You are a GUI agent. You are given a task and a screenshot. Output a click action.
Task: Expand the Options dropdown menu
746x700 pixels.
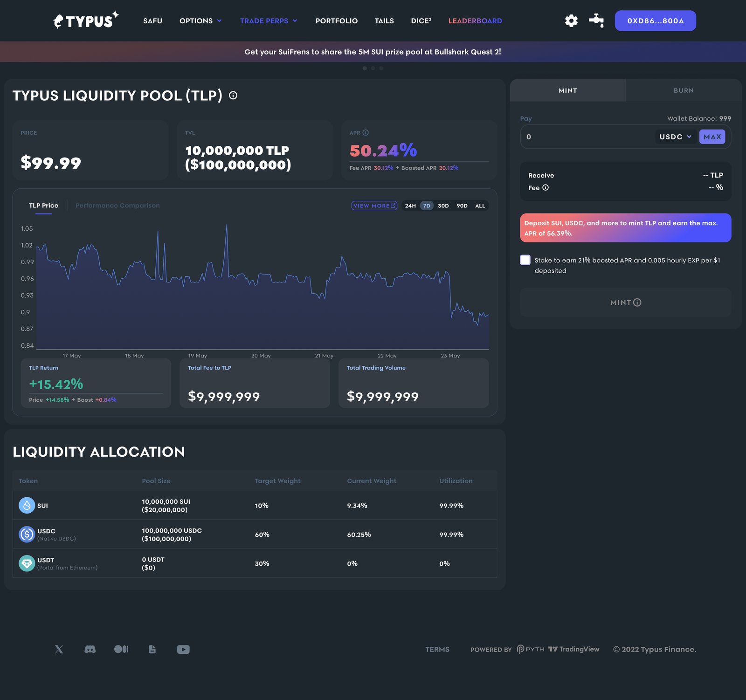200,21
